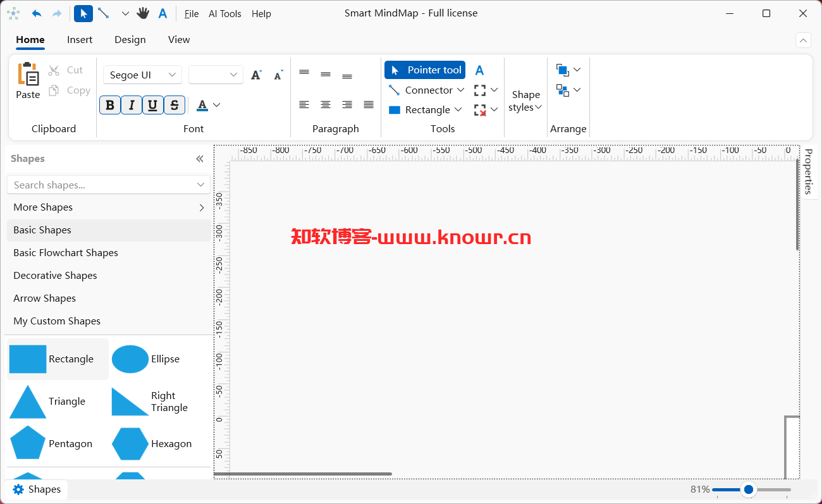Click the zoom slider handle
Image resolution: width=822 pixels, height=504 pixels.
click(749, 489)
